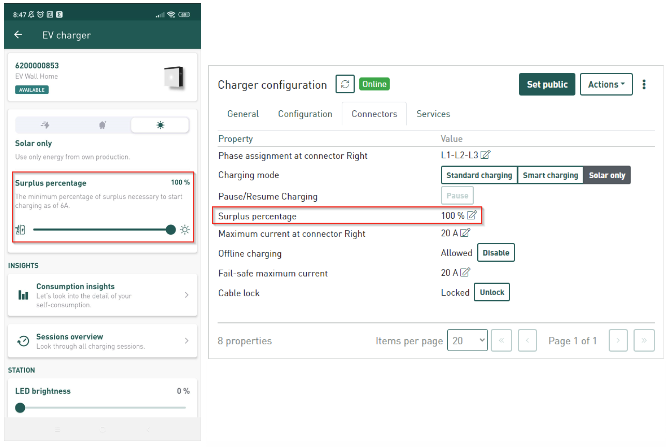Select the sun Solar only mode icon
This screenshot has height=447, width=670.
point(160,125)
